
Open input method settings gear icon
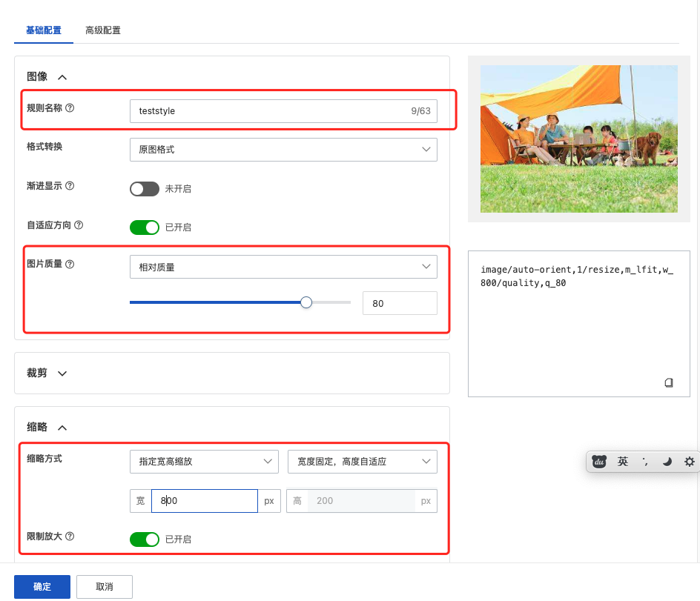[689, 462]
